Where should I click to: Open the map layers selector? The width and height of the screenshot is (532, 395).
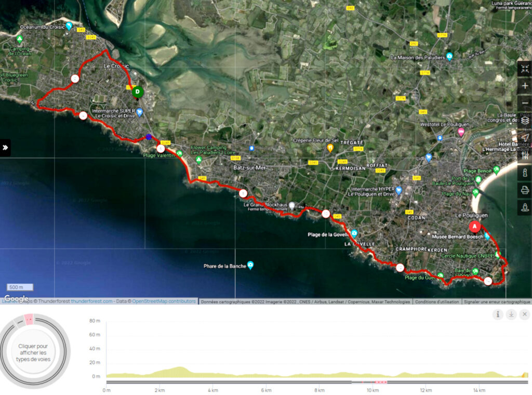pos(525,121)
